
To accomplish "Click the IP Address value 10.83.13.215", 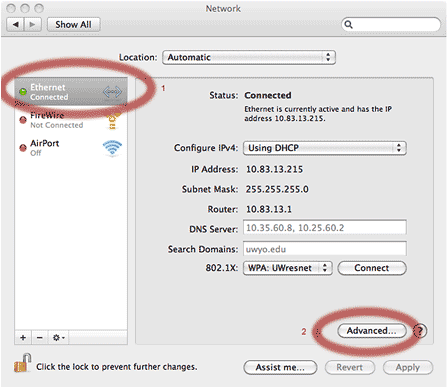I will point(274,169).
